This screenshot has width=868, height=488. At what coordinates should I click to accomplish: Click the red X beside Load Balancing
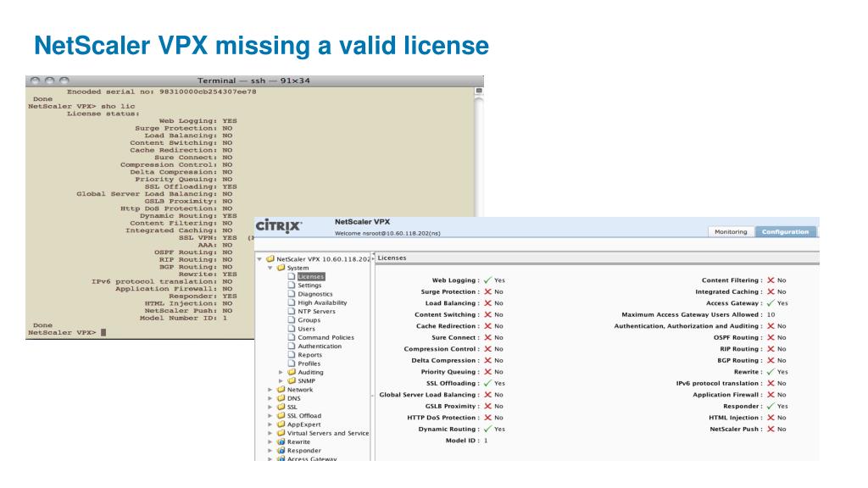[487, 303]
